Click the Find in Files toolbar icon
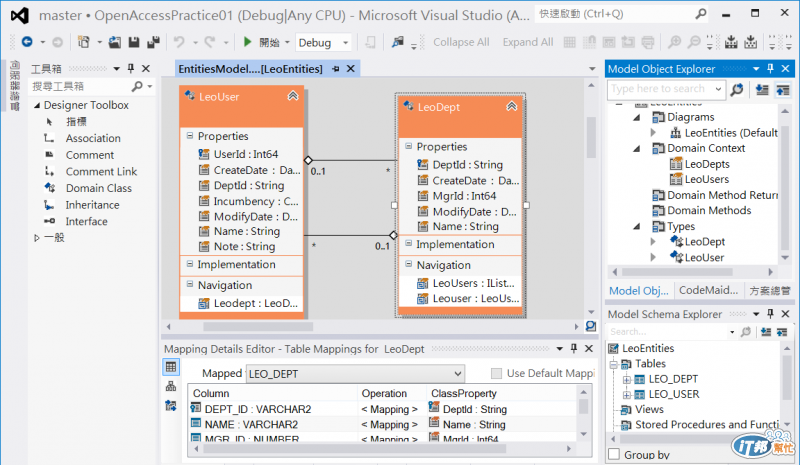 tap(398, 42)
